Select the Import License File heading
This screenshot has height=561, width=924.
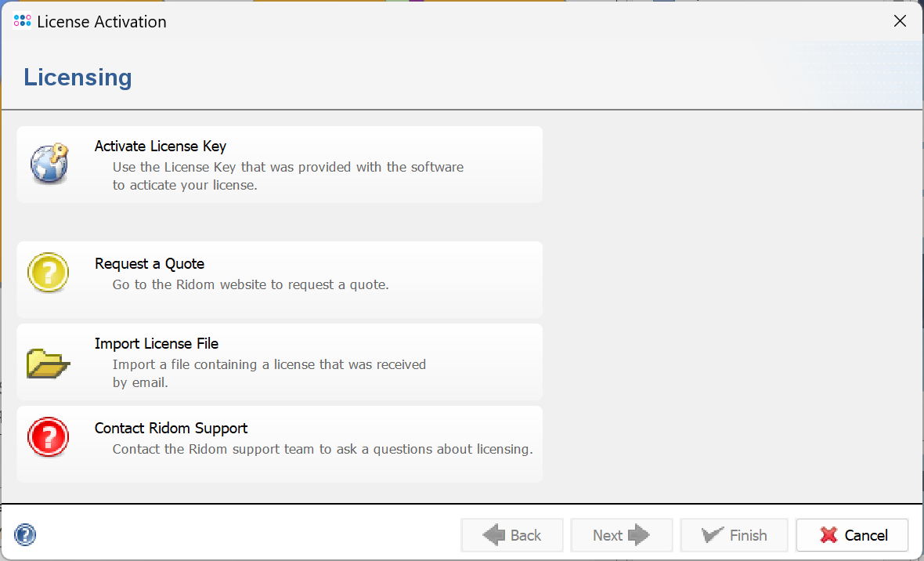tap(156, 343)
